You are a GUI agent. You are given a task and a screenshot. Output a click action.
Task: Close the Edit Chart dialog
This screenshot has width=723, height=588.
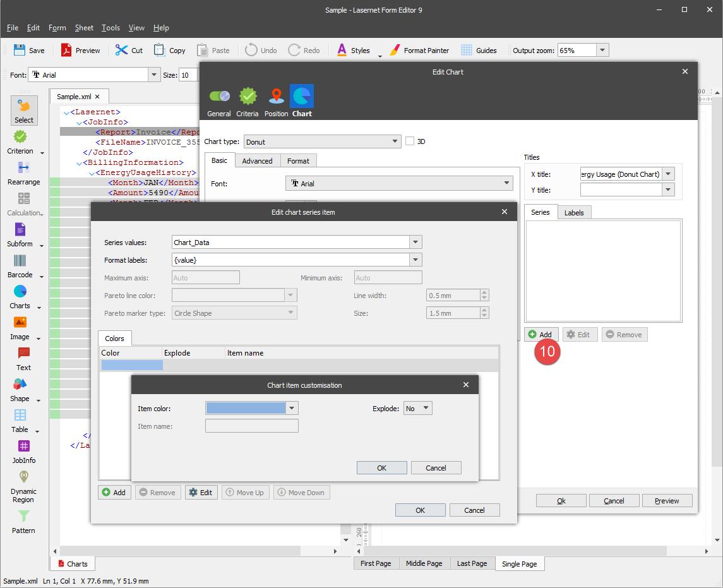685,71
